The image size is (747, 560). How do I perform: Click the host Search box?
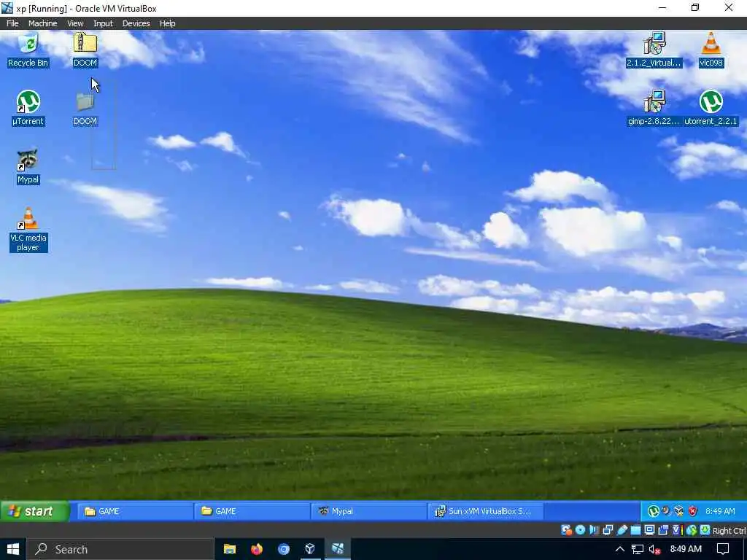pyautogui.click(x=120, y=549)
